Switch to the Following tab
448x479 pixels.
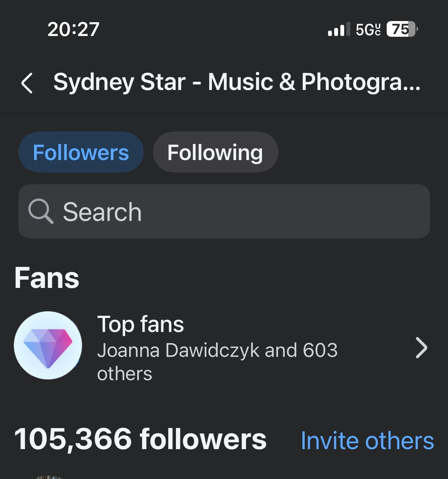pos(215,152)
